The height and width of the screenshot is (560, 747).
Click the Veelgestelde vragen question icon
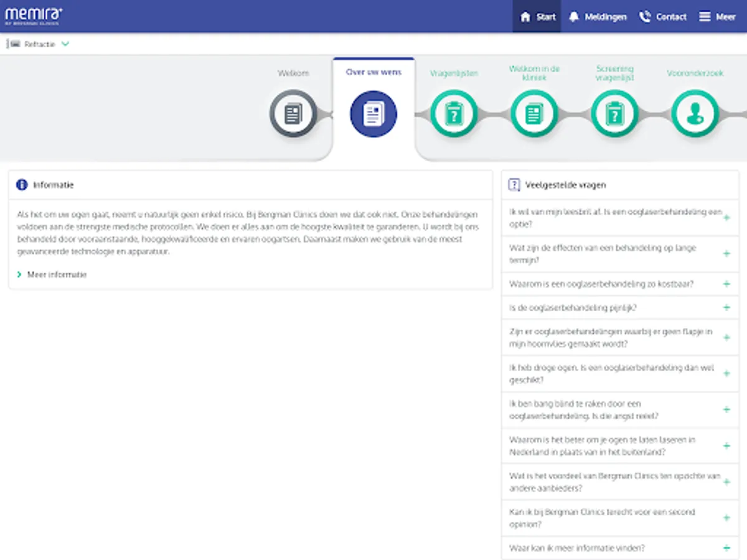coord(514,185)
